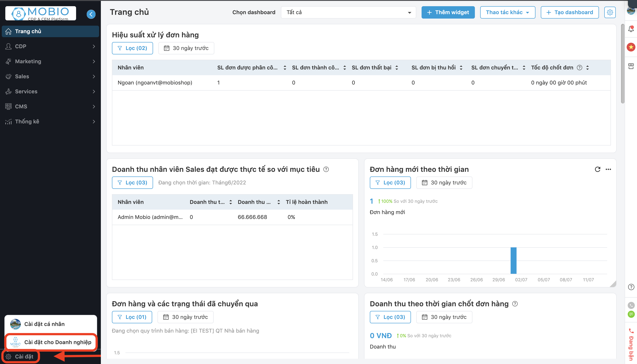Screen dimensions: 637x364
Task: Click '0 ngày 00 giờ 00 phút' cell
Action: (559, 82)
